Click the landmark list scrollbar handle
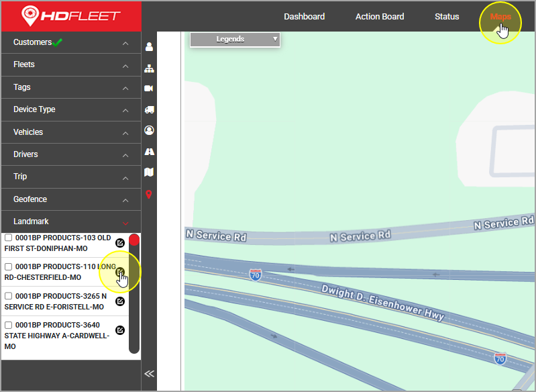 pos(134,240)
